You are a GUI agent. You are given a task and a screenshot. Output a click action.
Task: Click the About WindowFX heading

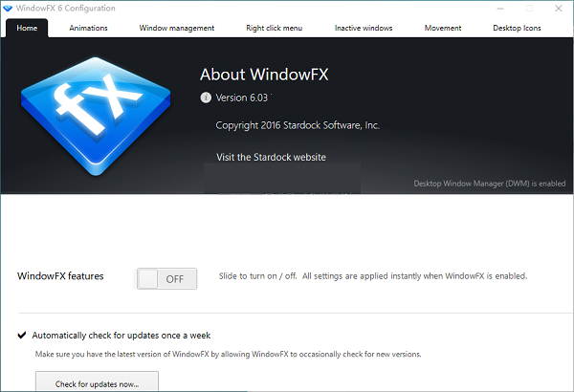tap(264, 75)
